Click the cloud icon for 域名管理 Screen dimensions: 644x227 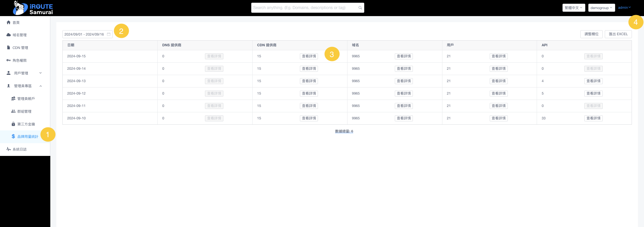click(x=8, y=35)
